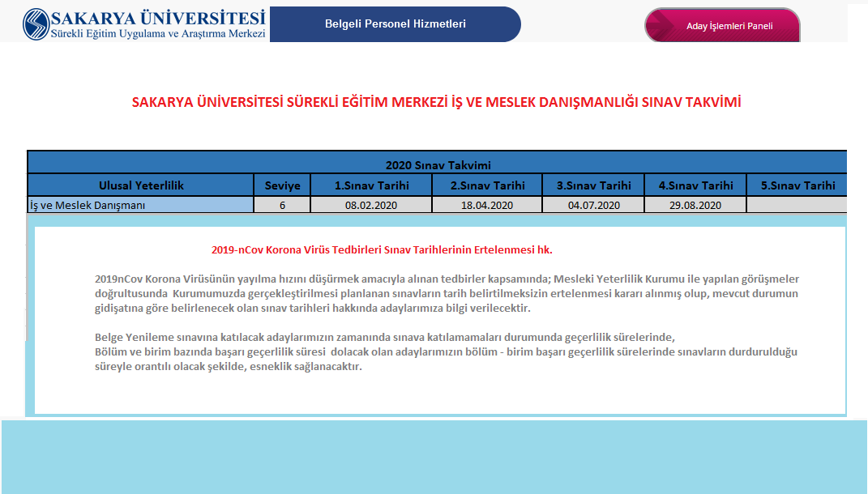Click the 4.Sınav Tarihi column header
868x494 pixels.
click(695, 185)
